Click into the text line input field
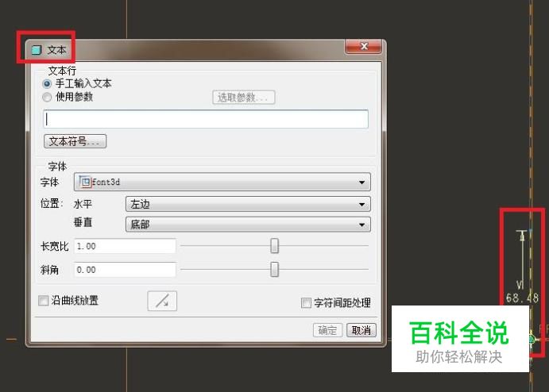Image resolution: width=549 pixels, height=392 pixels. (206, 119)
